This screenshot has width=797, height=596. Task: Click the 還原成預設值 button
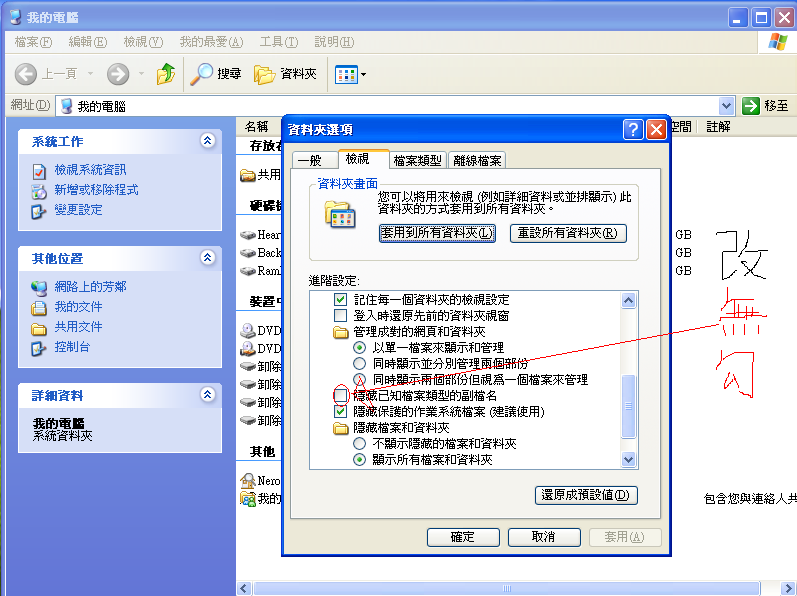(x=586, y=495)
